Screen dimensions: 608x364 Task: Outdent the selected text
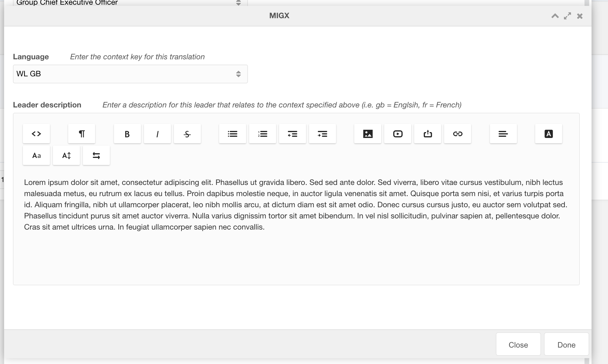pos(293,134)
